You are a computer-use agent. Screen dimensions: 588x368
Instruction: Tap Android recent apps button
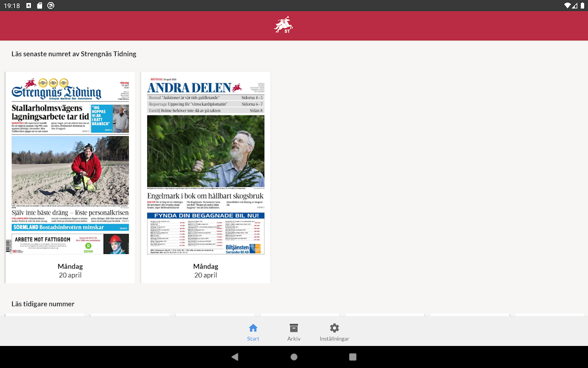point(353,357)
